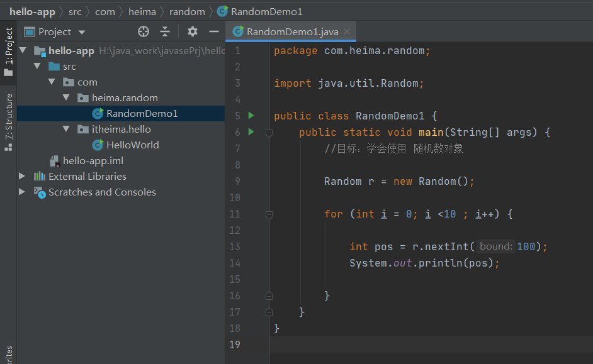
Task: Click the class icon in breadcrumb bar
Action: tap(222, 11)
